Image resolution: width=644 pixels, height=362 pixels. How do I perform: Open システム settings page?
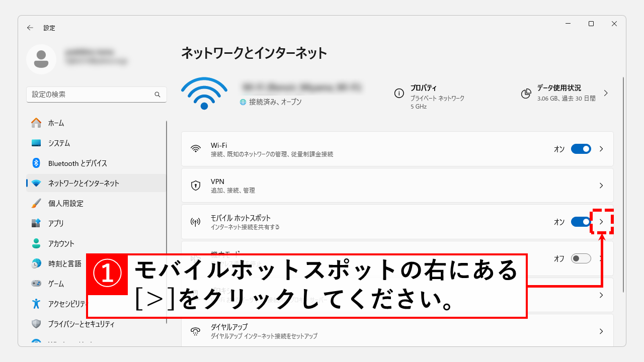(x=96, y=143)
